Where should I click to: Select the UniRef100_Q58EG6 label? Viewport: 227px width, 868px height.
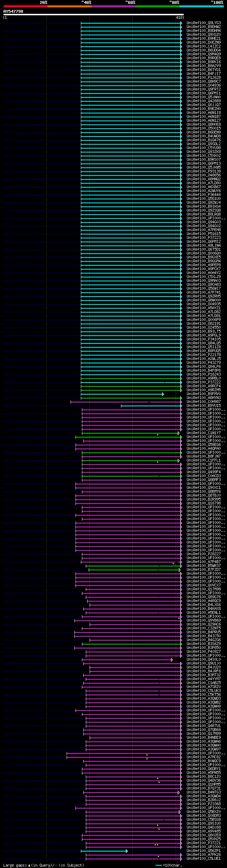(x=204, y=445)
